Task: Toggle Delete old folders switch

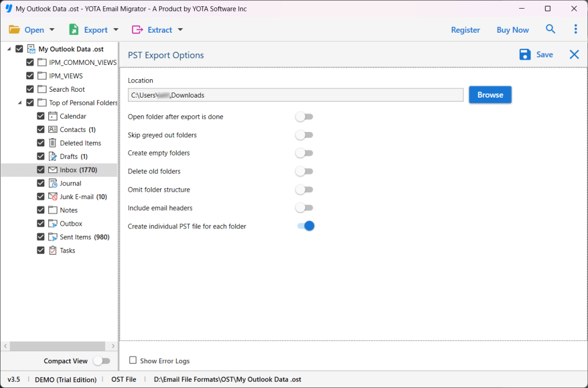Action: (304, 171)
